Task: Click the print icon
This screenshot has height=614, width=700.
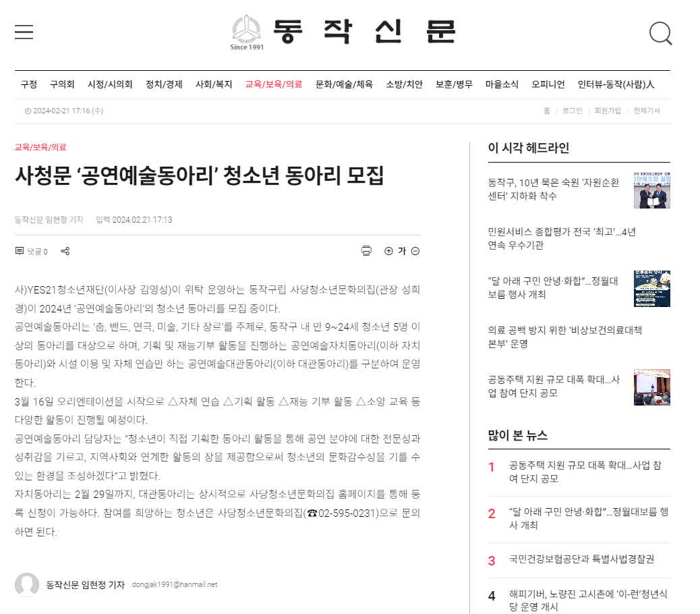Action: coord(366,251)
